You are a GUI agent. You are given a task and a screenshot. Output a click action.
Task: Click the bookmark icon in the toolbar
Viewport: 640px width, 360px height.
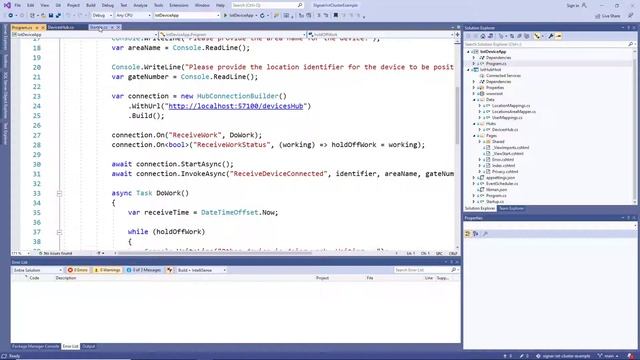pyautogui.click(x=336, y=16)
